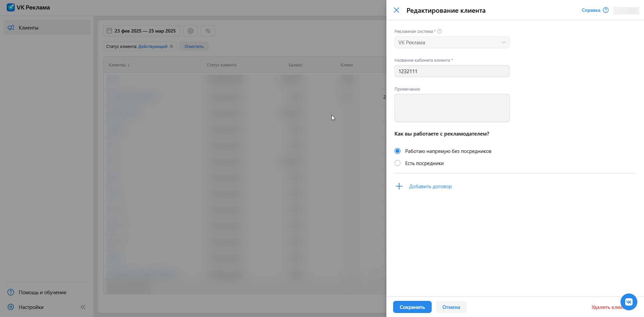The image size is (644, 317).
Task: Click the calendar icon in date range
Action: click(109, 31)
